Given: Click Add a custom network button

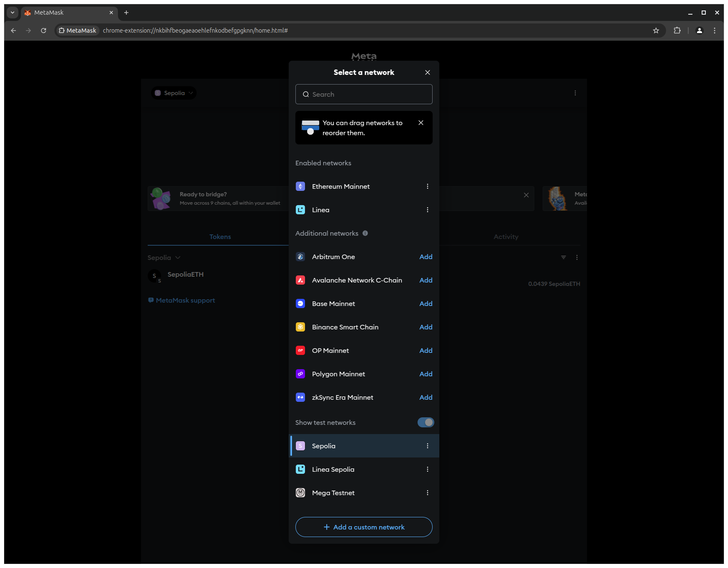Looking at the screenshot, I should 364,527.
